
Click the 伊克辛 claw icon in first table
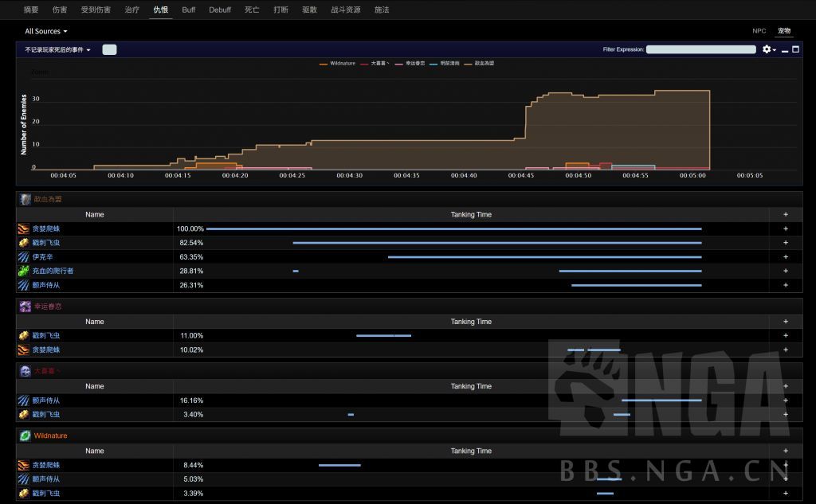point(24,257)
